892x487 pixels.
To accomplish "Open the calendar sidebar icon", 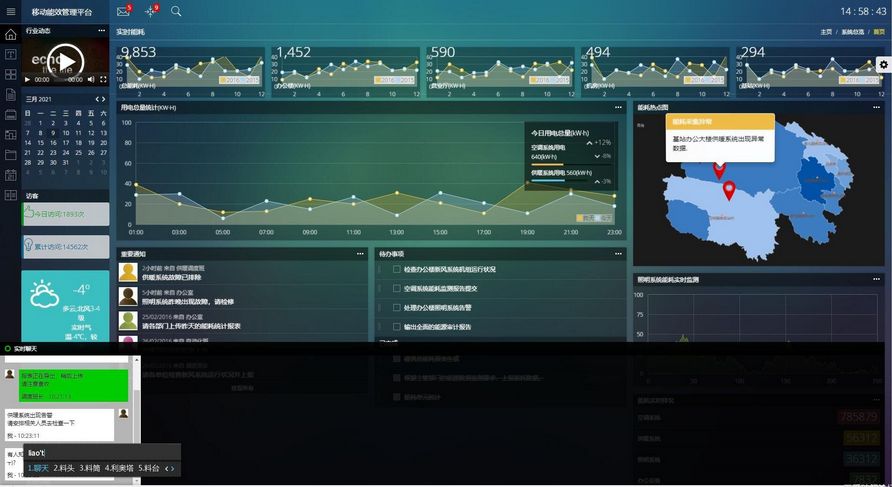I will point(10,175).
